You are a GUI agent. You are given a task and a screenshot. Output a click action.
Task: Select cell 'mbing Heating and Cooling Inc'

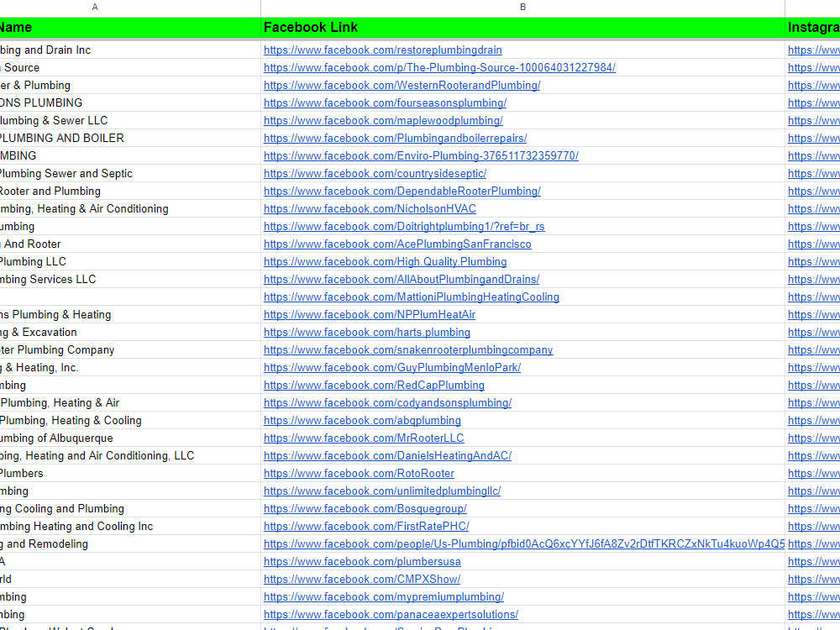(x=130, y=528)
